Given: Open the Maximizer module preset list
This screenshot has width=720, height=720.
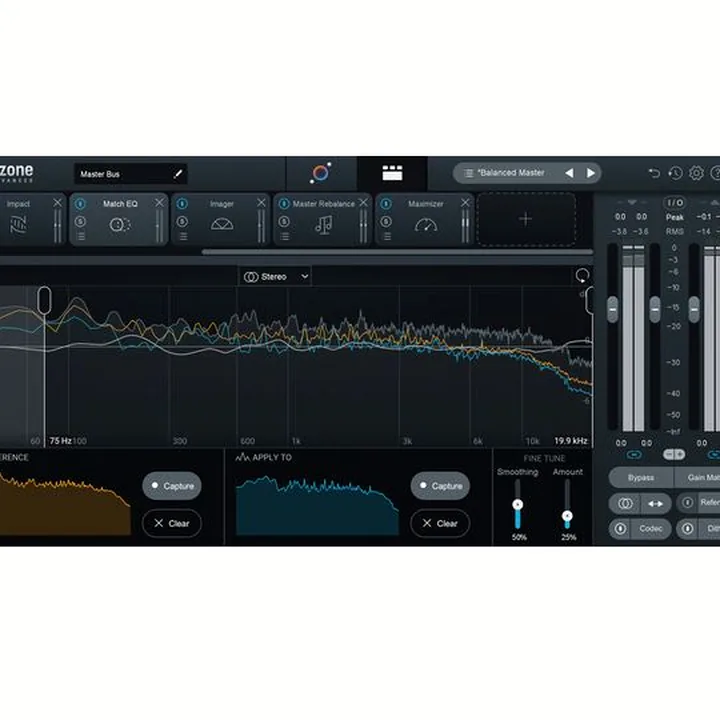Looking at the screenshot, I should point(387,236).
